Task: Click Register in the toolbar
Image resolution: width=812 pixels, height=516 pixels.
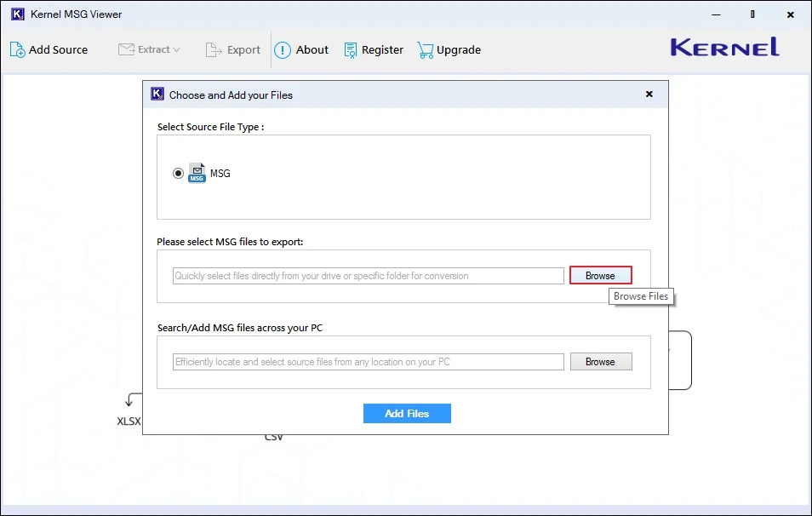Action: tap(374, 49)
